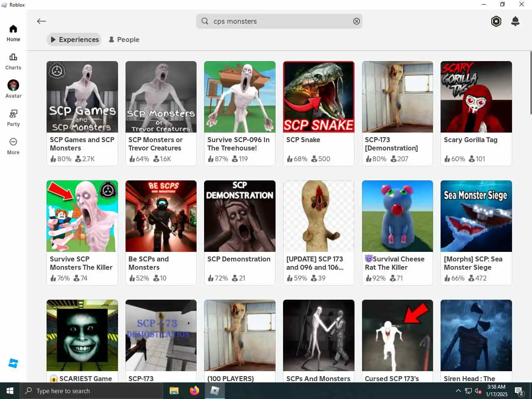Clear the search text with the X icon
Screen dimensions: 532x399
coord(357,21)
